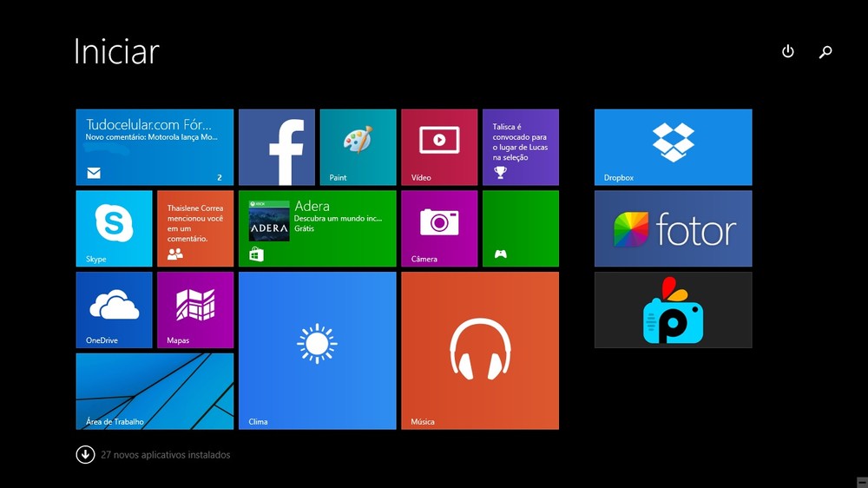Open the Música headphones tile
Screen dimensions: 868x488
tap(480, 351)
